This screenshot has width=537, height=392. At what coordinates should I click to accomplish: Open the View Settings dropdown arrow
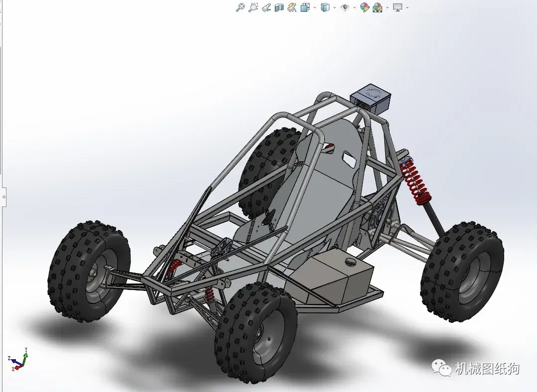(406, 7)
